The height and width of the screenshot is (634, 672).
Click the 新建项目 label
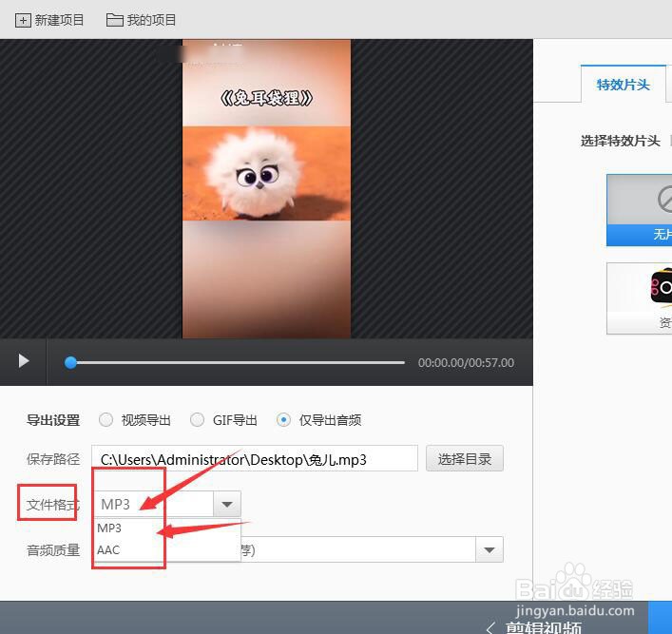click(x=59, y=20)
